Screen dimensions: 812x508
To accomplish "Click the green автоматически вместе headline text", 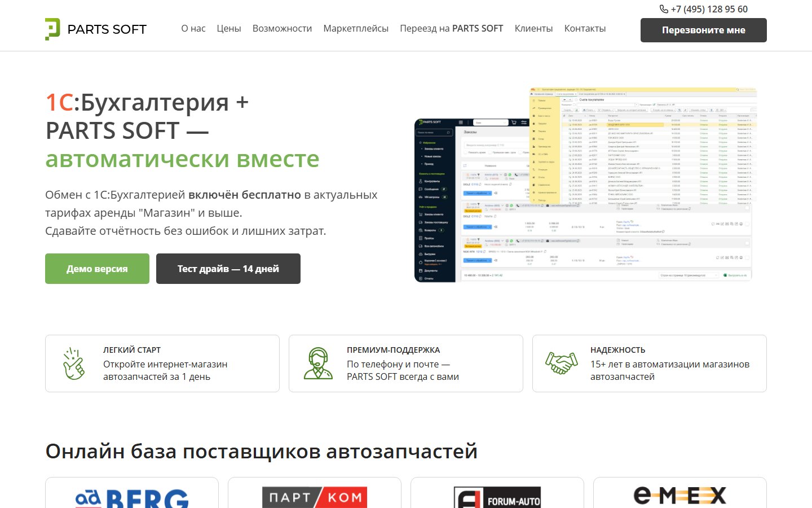I will click(182, 159).
